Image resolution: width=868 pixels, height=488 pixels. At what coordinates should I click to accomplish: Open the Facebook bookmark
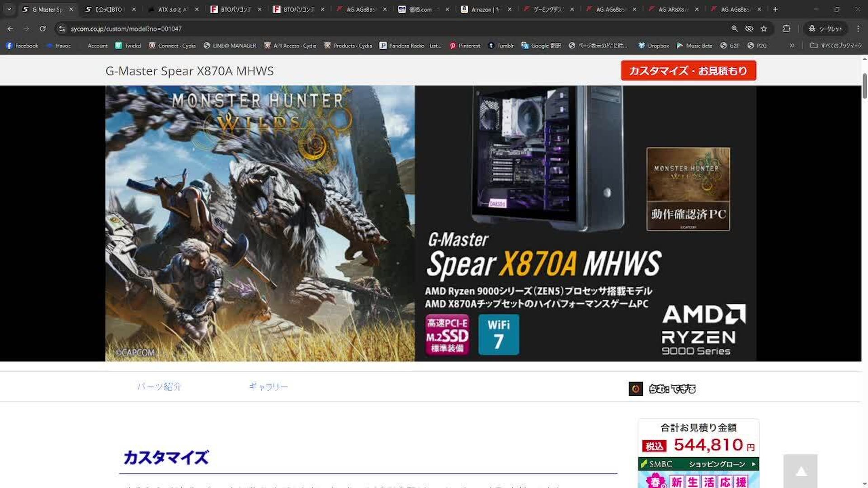click(x=22, y=46)
